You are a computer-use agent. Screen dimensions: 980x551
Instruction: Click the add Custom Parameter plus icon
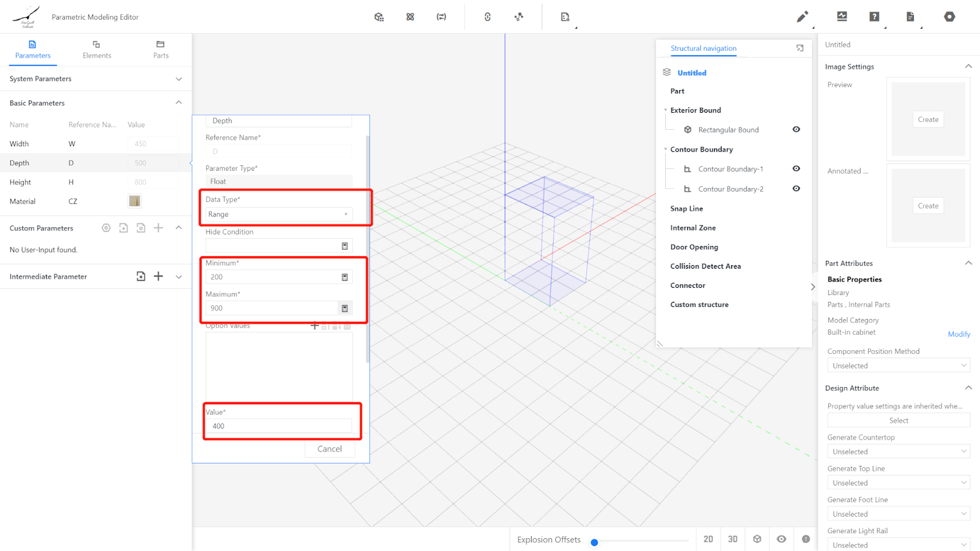[x=158, y=228]
